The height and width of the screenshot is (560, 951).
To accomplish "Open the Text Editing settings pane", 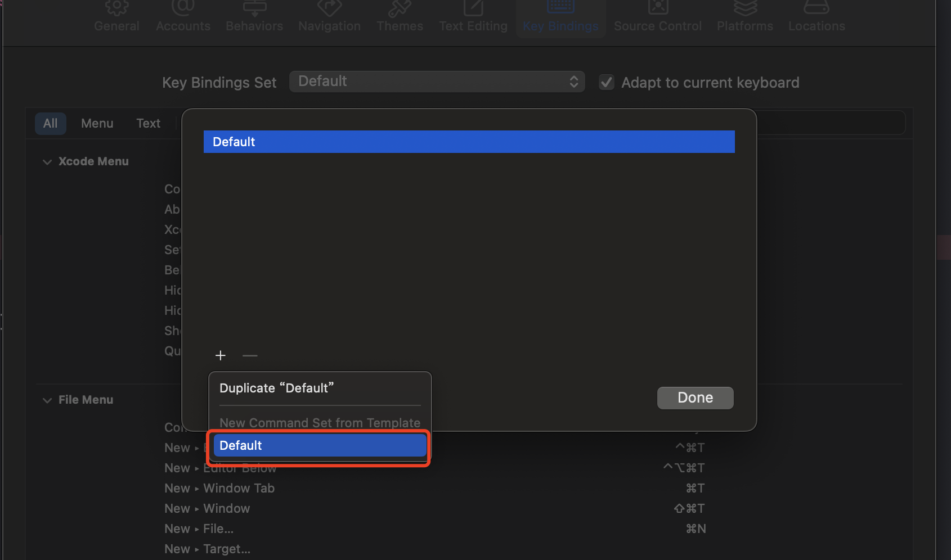I will click(x=473, y=17).
